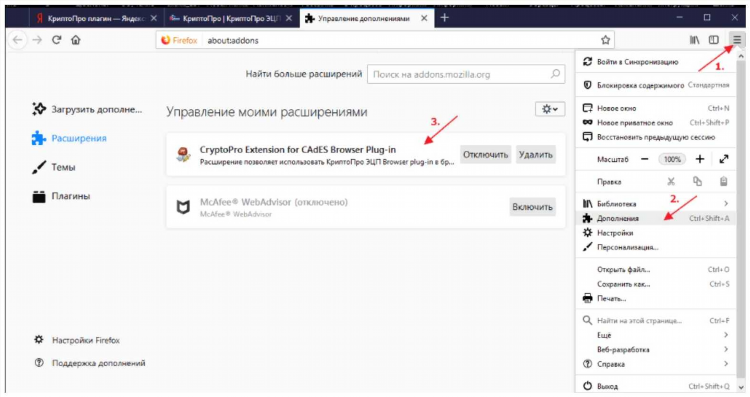Enable McAfee WebAdvisor with Включить
The width and height of the screenshot is (750, 397).
(x=532, y=207)
